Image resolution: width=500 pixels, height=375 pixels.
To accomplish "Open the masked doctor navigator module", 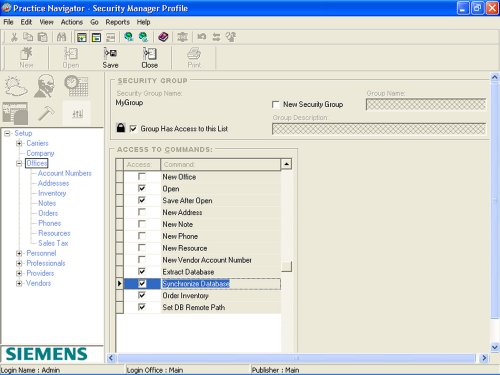I will (x=45, y=86).
